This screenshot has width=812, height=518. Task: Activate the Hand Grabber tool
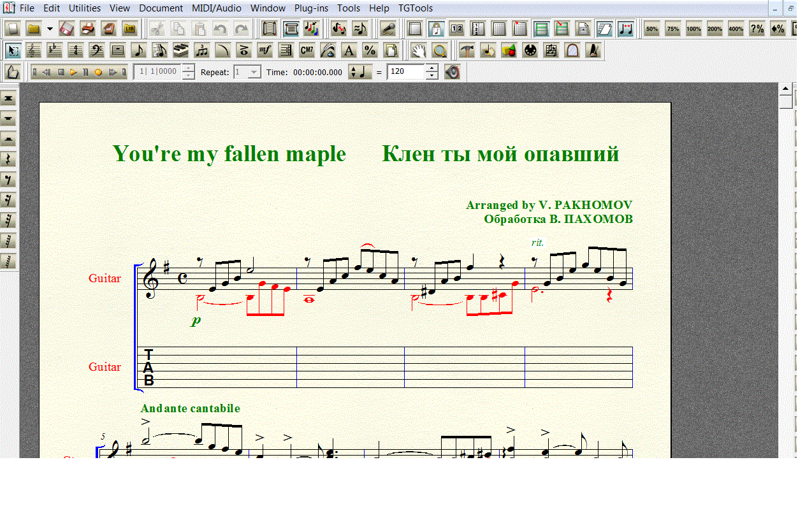click(x=418, y=50)
